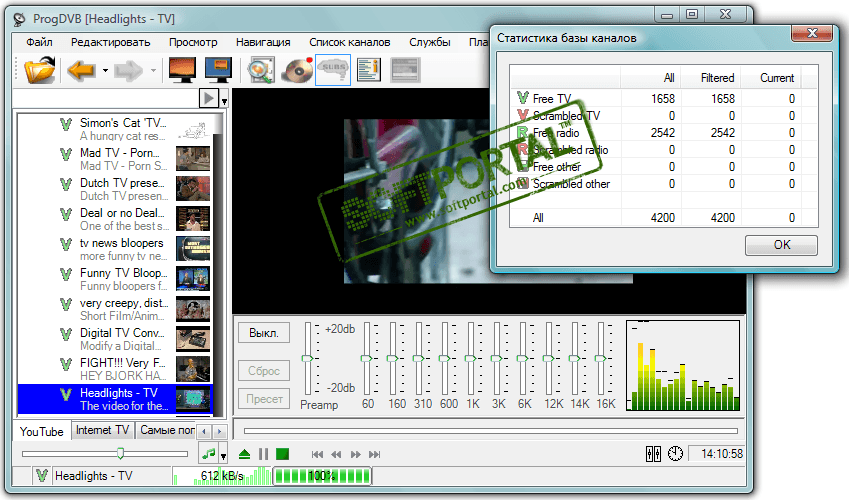Open the Редактировать menu
Image resolution: width=849 pixels, height=500 pixels.
(110, 42)
